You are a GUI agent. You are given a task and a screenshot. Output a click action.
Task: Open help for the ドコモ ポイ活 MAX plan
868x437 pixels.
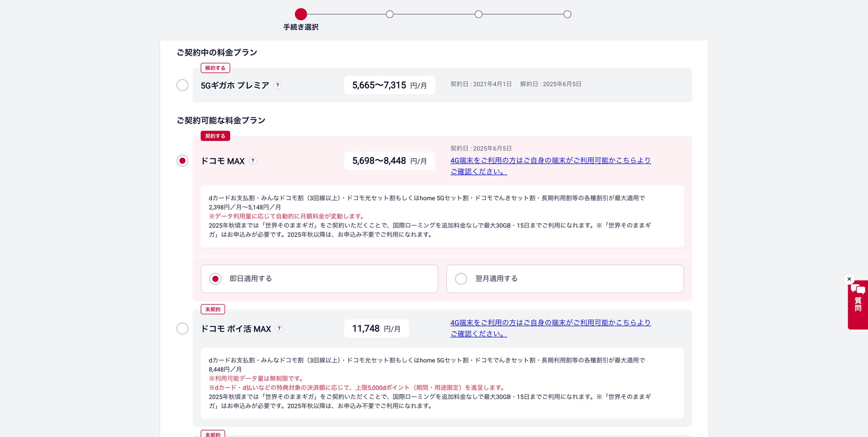pos(279,329)
